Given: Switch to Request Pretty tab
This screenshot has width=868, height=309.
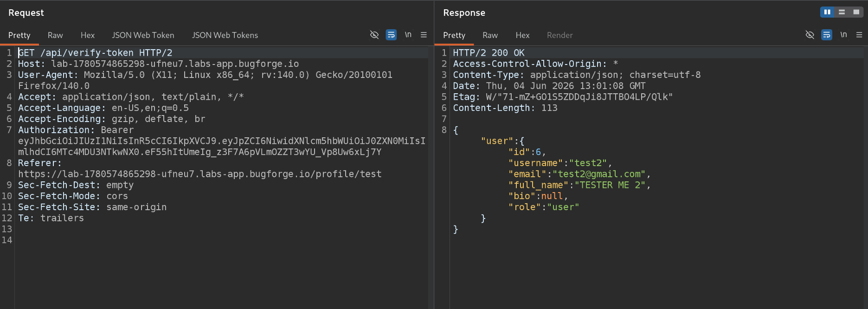Looking at the screenshot, I should tap(19, 35).
